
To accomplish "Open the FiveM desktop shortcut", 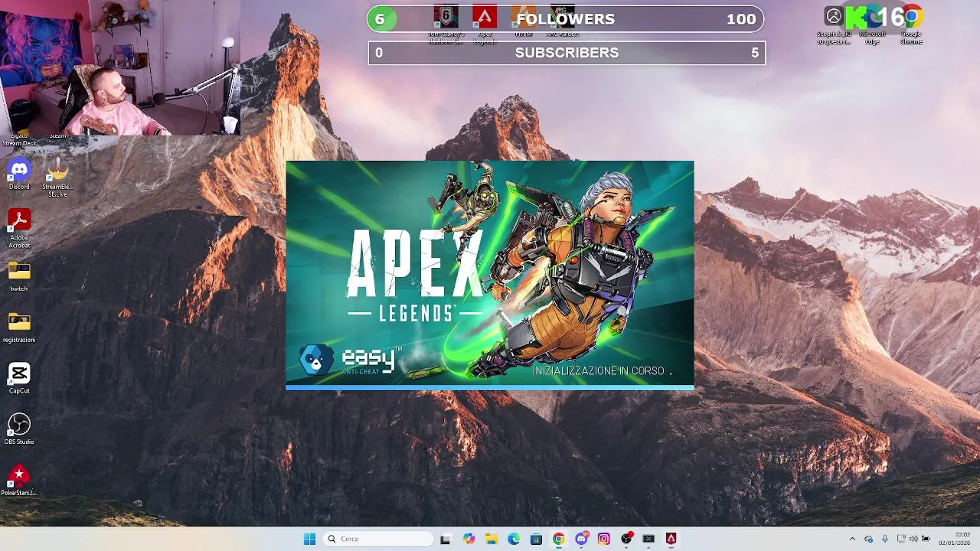I will pyautogui.click(x=524, y=21).
